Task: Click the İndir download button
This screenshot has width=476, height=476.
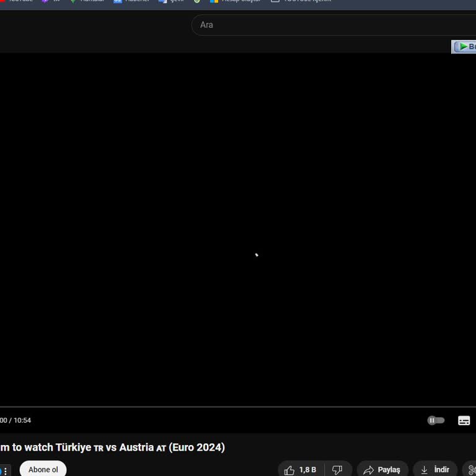Action: coord(435,470)
